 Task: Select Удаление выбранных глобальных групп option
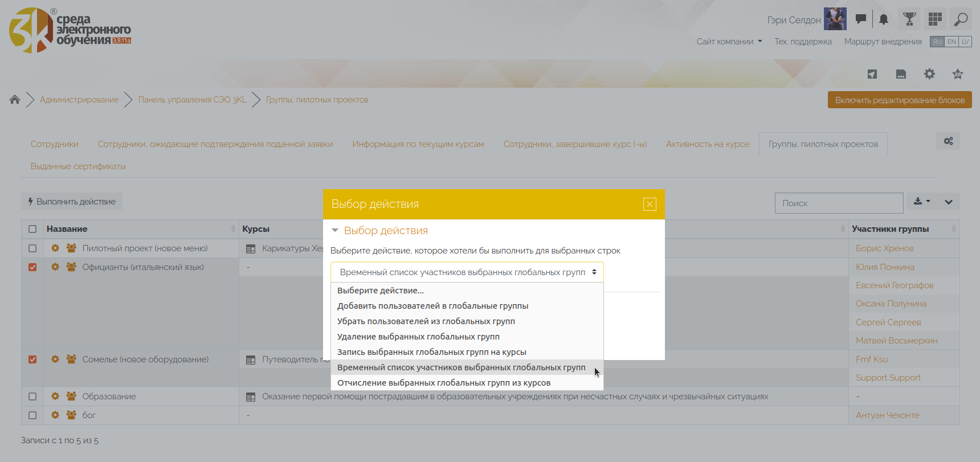click(x=418, y=337)
